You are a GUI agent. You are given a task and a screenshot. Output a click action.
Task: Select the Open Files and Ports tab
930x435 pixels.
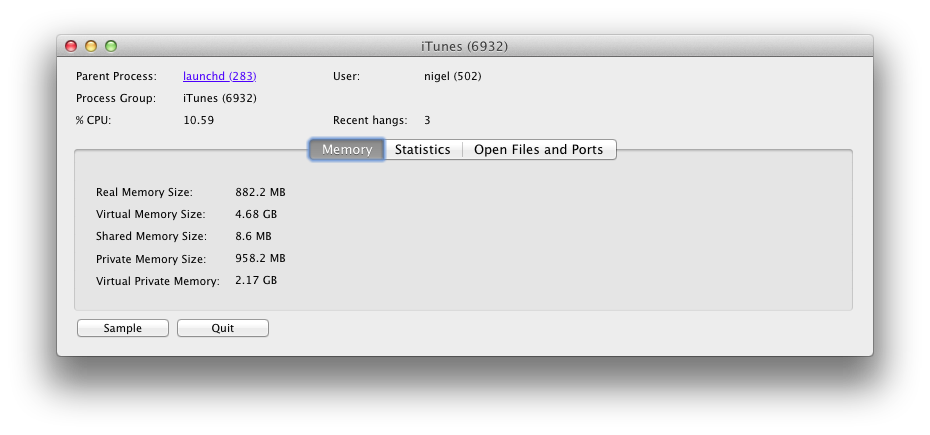[539, 150]
